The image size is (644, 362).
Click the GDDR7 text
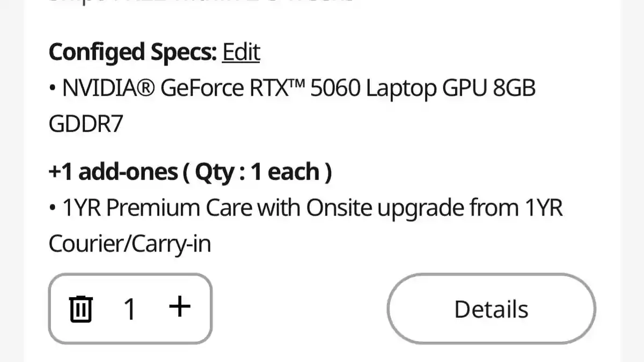86,124
